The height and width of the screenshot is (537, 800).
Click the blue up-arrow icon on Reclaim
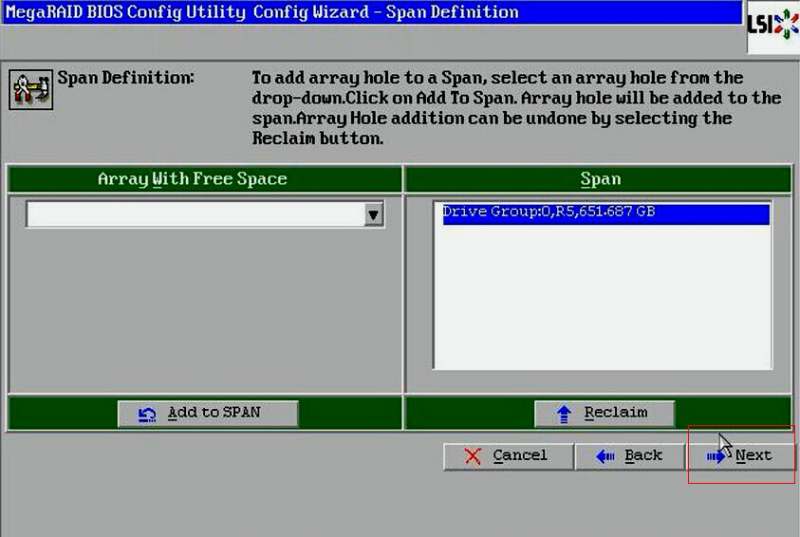tap(565, 413)
